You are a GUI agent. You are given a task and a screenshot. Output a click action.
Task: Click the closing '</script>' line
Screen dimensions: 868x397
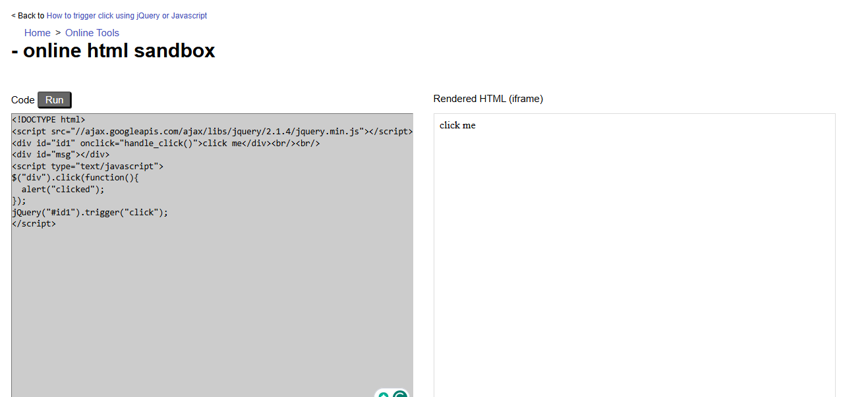(x=34, y=224)
